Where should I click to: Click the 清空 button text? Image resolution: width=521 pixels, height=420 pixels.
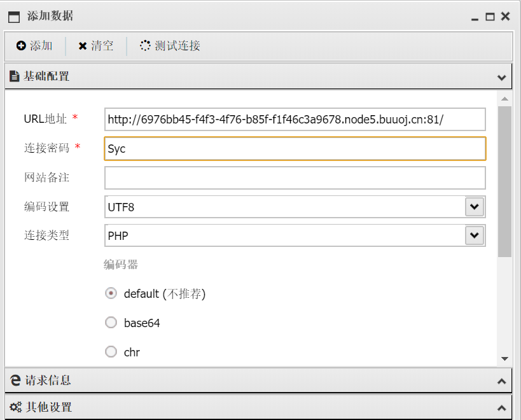pyautogui.click(x=102, y=46)
